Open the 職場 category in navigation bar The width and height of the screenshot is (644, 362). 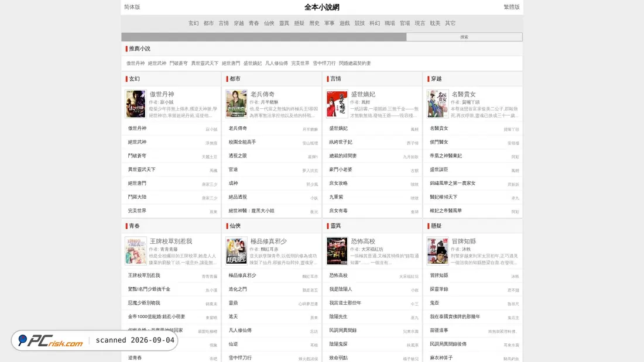(x=390, y=23)
